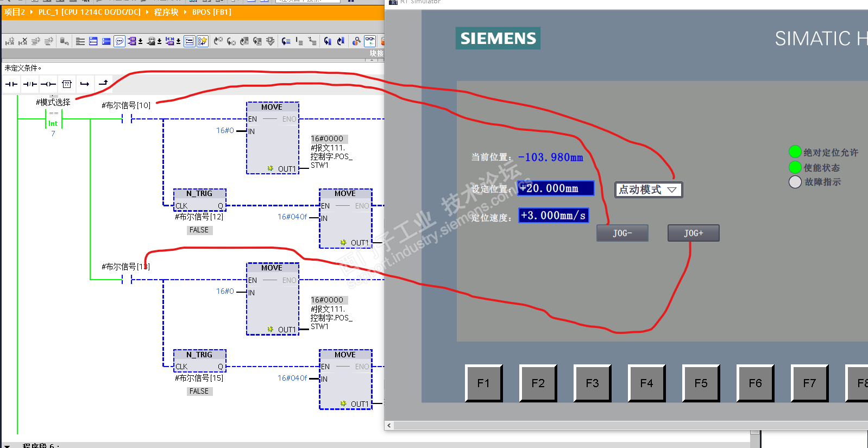The image size is (868, 448).
Task: Click the Open all networks icon
Action: point(80,41)
